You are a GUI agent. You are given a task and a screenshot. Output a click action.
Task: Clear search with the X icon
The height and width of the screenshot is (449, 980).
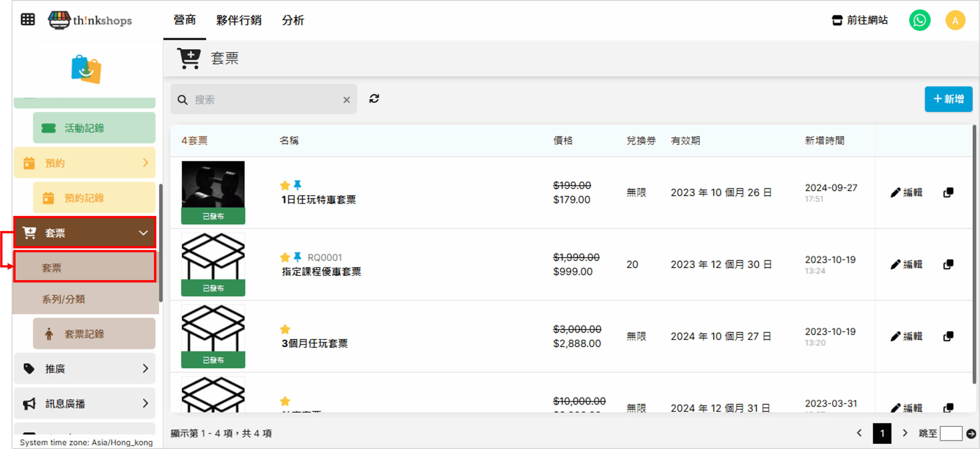(x=346, y=100)
